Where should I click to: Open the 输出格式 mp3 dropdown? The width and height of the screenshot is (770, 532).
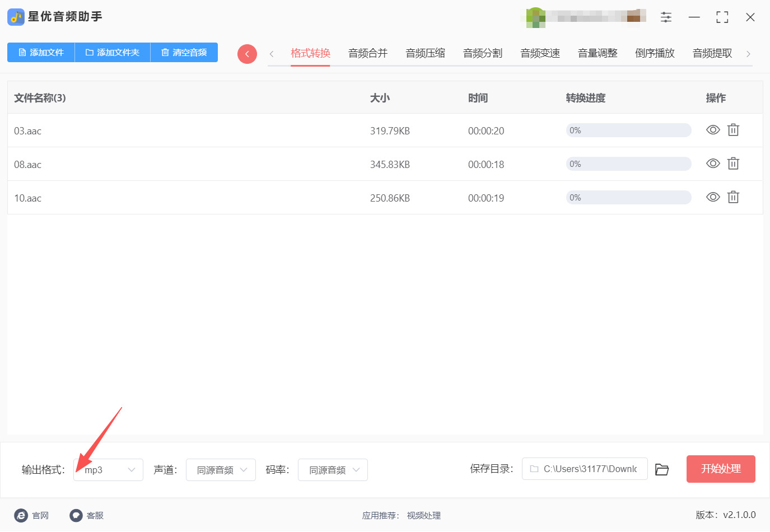pyautogui.click(x=108, y=470)
